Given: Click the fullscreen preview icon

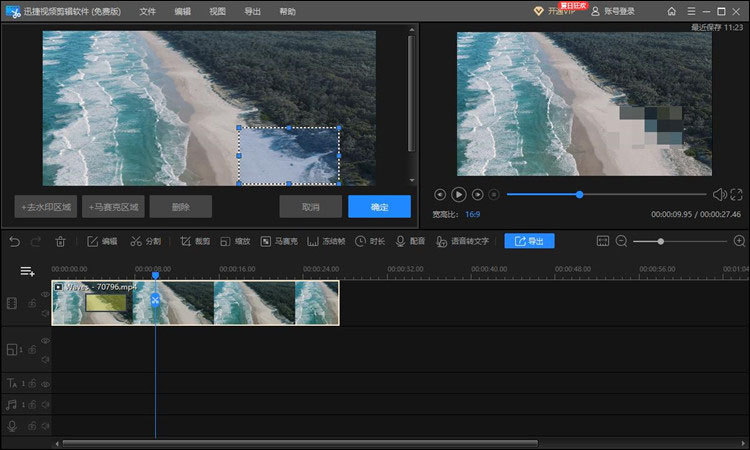Looking at the screenshot, I should pos(737,195).
